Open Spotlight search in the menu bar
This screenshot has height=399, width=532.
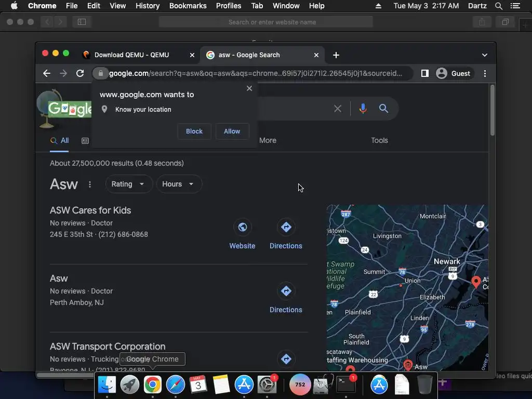(x=498, y=6)
